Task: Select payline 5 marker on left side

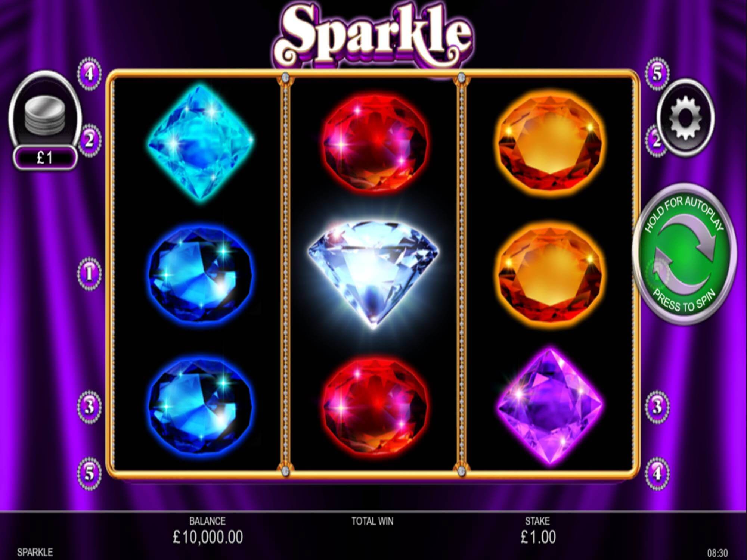Action: pyautogui.click(x=89, y=473)
